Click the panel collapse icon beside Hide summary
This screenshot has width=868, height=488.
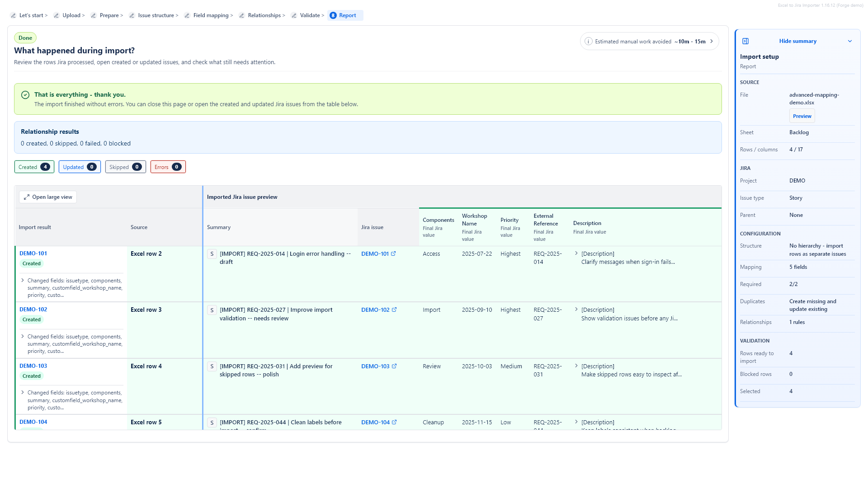745,41
